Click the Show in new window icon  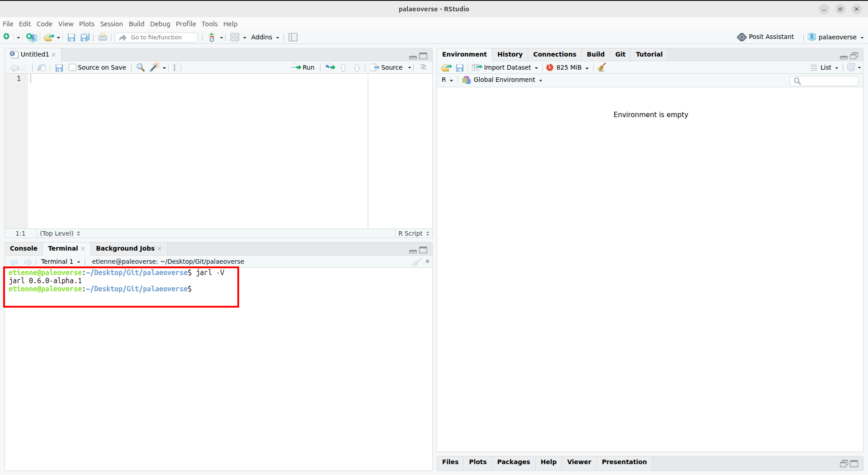pyautogui.click(x=41, y=67)
